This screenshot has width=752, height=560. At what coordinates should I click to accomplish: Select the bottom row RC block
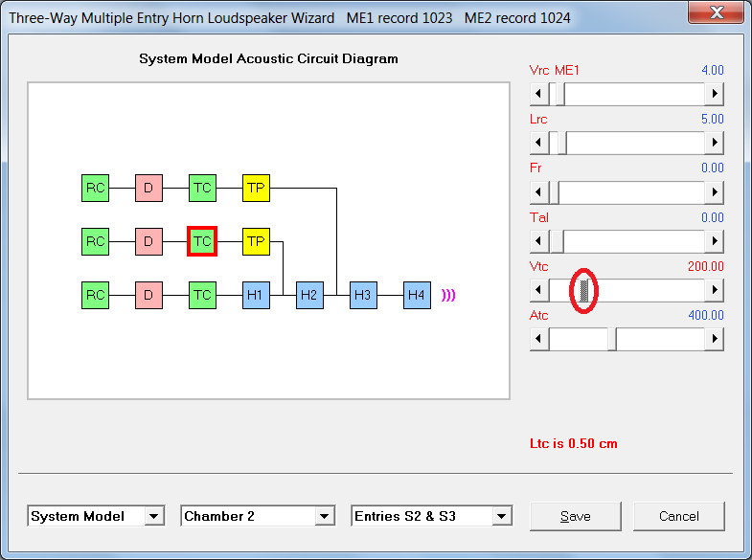tap(95, 295)
